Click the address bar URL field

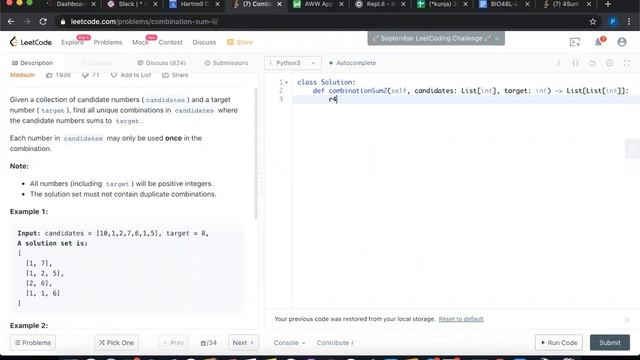pos(318,22)
